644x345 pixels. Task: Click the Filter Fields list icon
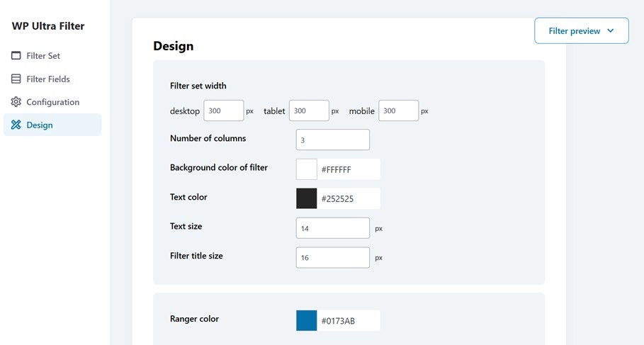point(16,79)
